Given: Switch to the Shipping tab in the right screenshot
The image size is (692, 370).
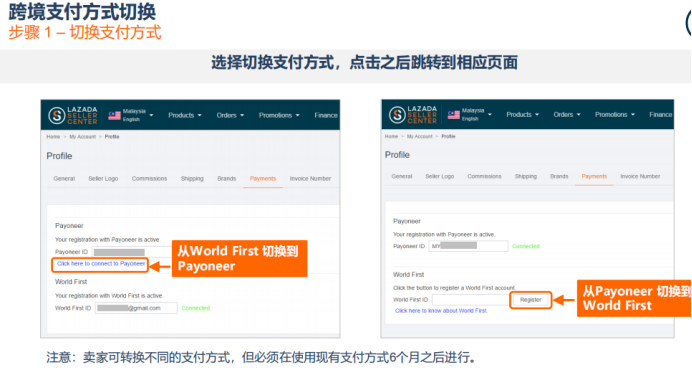Looking at the screenshot, I should coord(526,176).
